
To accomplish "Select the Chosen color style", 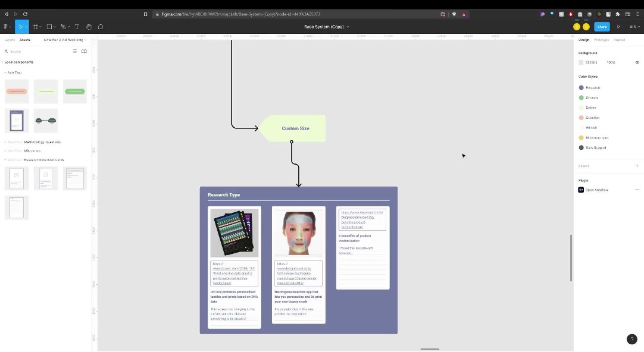I will click(589, 98).
